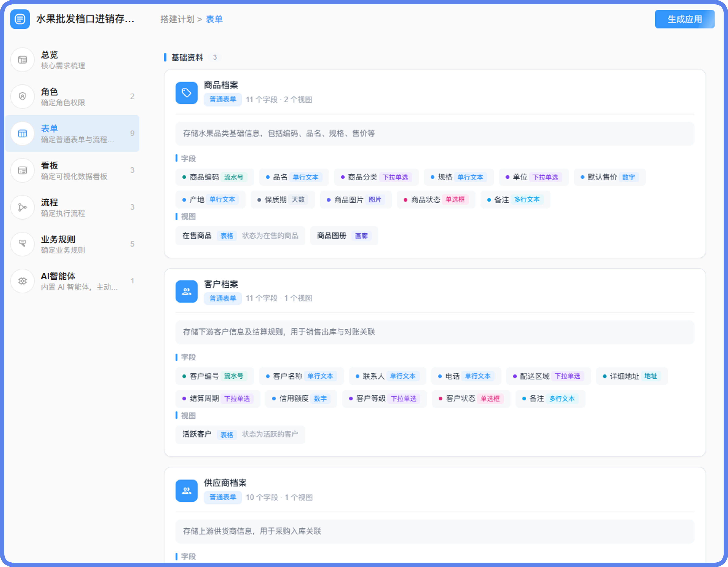The height and width of the screenshot is (567, 728).
Task: Click the app title 水果批发档口进销存
Action: pos(85,19)
